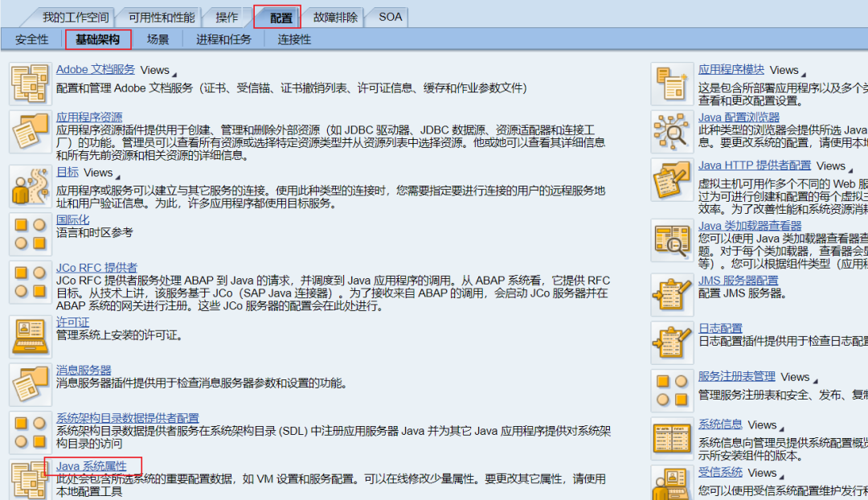Switch to 故障排除 tab
868x500 pixels.
[335, 17]
